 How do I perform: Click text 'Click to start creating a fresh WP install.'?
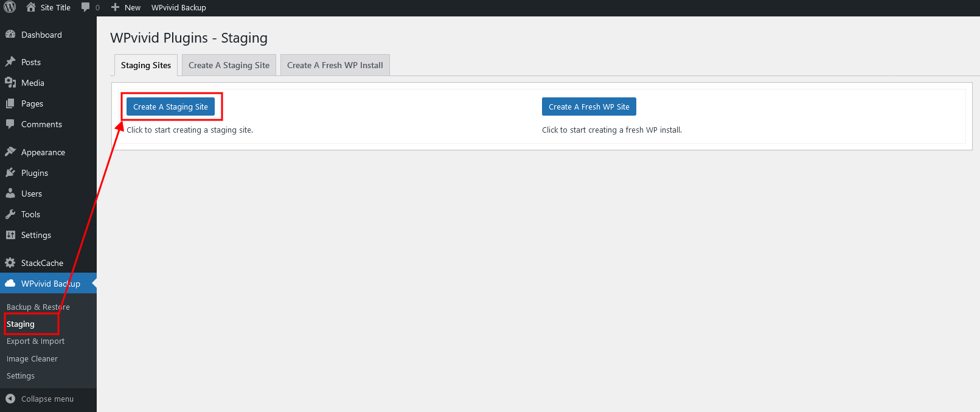612,130
